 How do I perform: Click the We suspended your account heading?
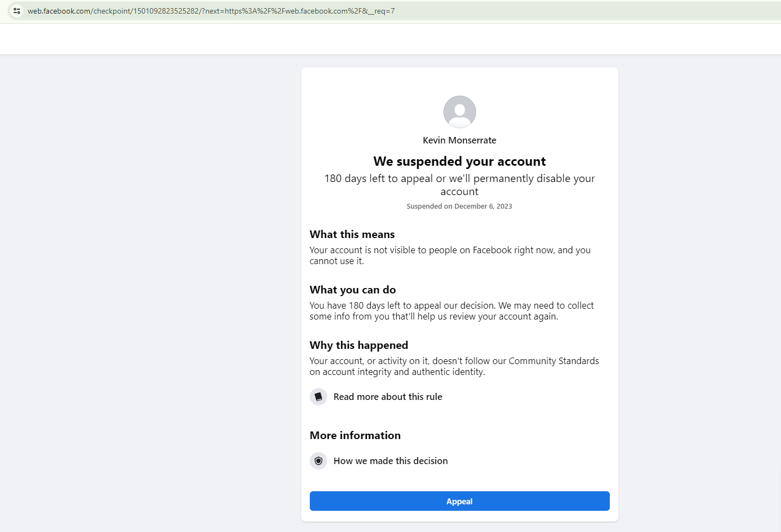(460, 161)
